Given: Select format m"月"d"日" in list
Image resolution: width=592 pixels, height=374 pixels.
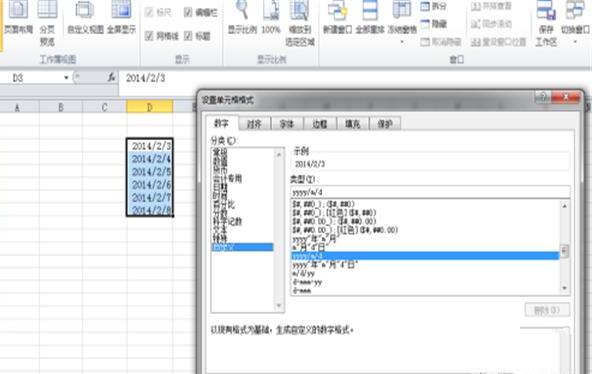Looking at the screenshot, I should (309, 247).
